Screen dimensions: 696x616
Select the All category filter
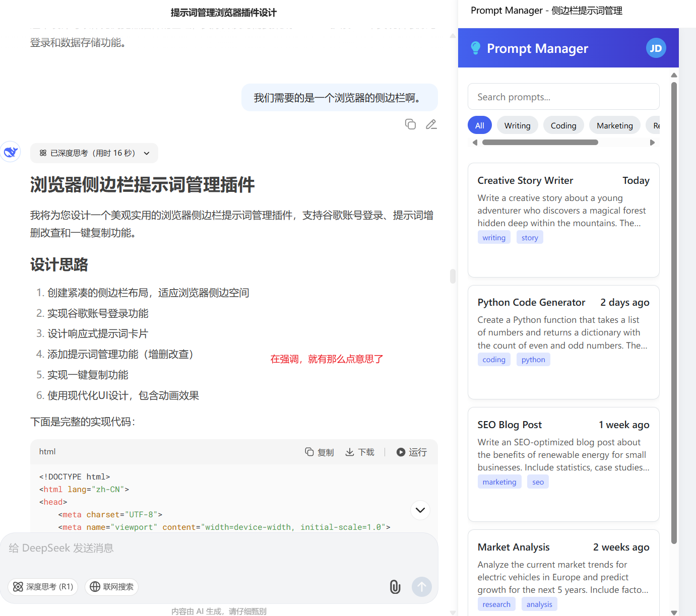coord(480,125)
